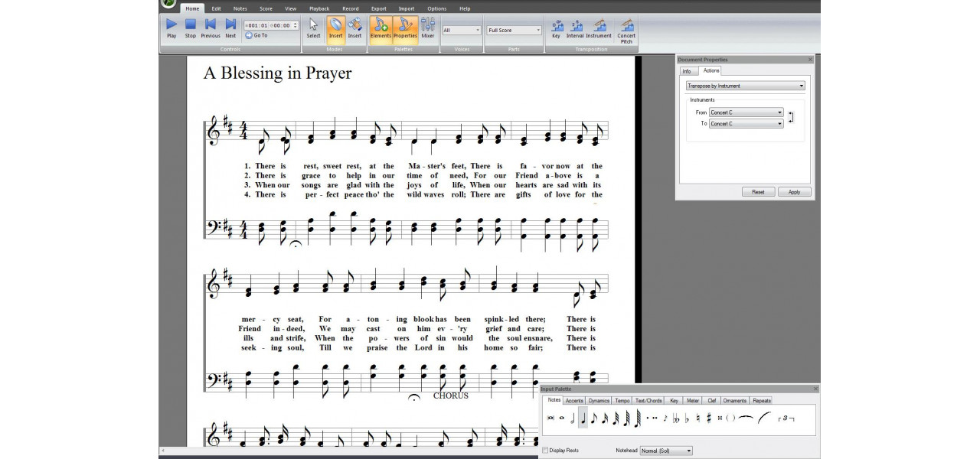Image resolution: width=980 pixels, height=459 pixels.
Task: Enable the Display Rests checkbox
Action: [x=545, y=451]
